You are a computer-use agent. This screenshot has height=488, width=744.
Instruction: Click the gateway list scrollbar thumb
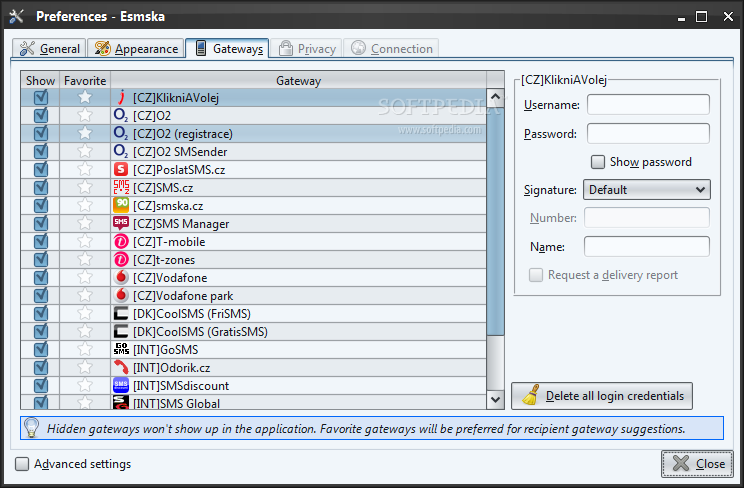(495, 221)
